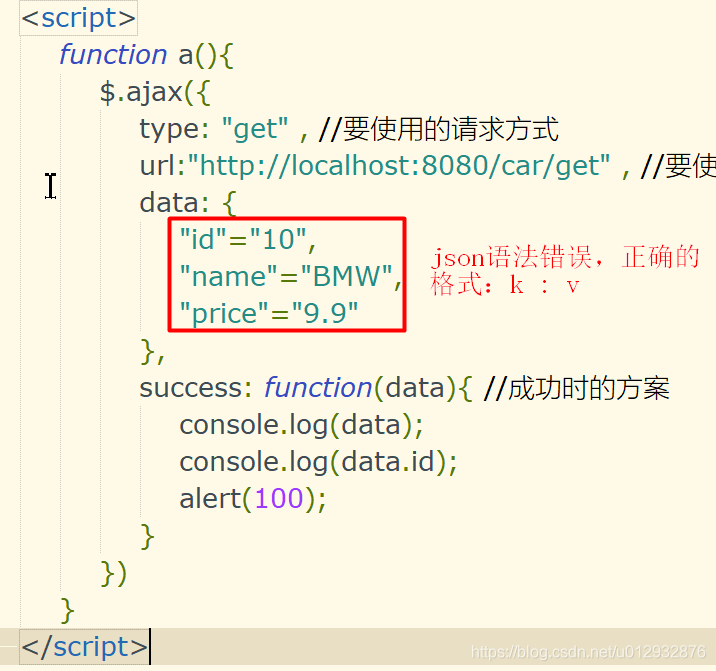Click the 'success:' key

(x=195, y=388)
